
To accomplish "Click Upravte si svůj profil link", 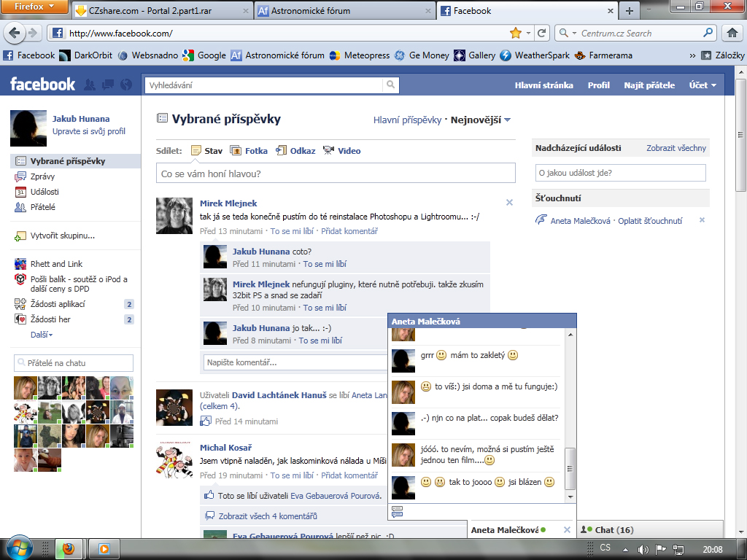I will coord(88,131).
